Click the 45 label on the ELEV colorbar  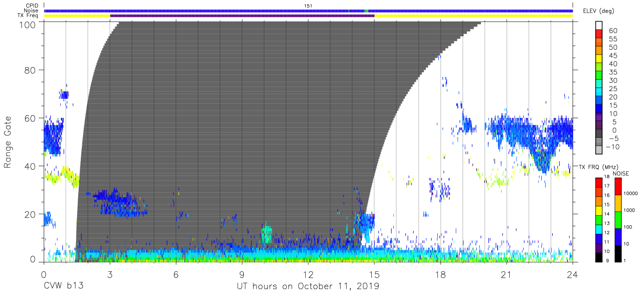tap(614, 56)
